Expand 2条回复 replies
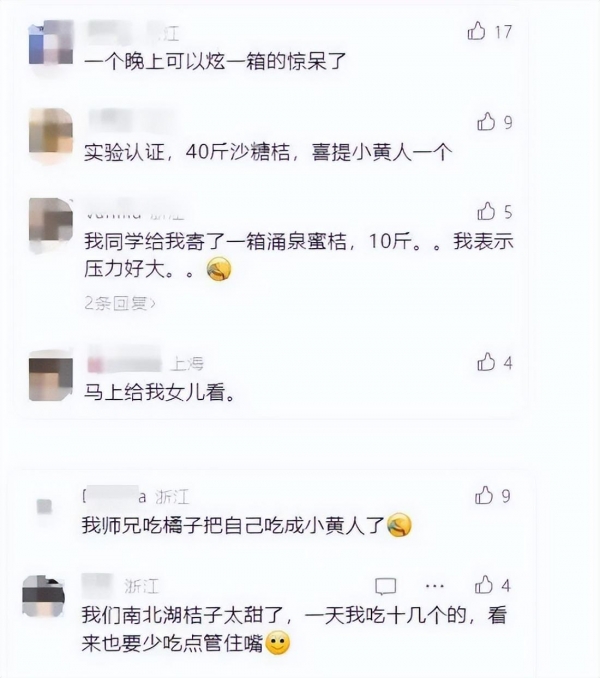This screenshot has height=678, width=600. [x=120, y=304]
